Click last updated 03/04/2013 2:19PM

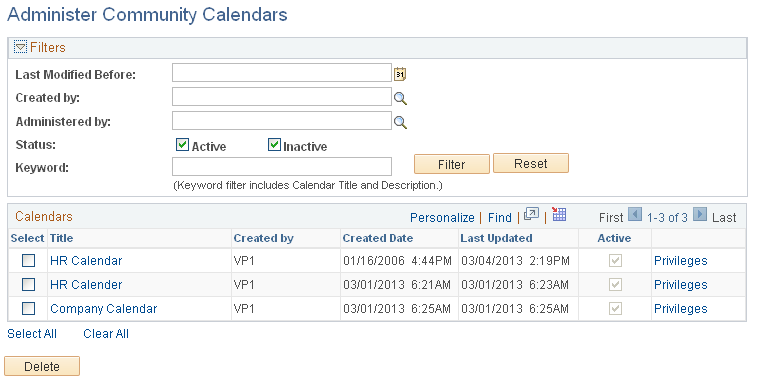point(515,261)
